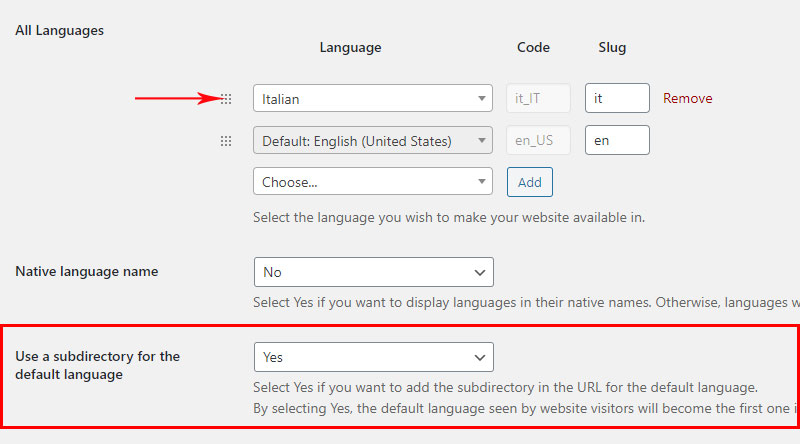Viewport: 800px width, 444px height.
Task: Grab the drag handle for English row
Action: [226, 141]
